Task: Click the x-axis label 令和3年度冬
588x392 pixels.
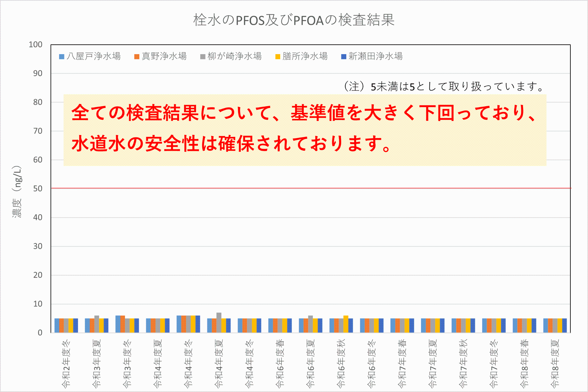Action: (x=127, y=363)
